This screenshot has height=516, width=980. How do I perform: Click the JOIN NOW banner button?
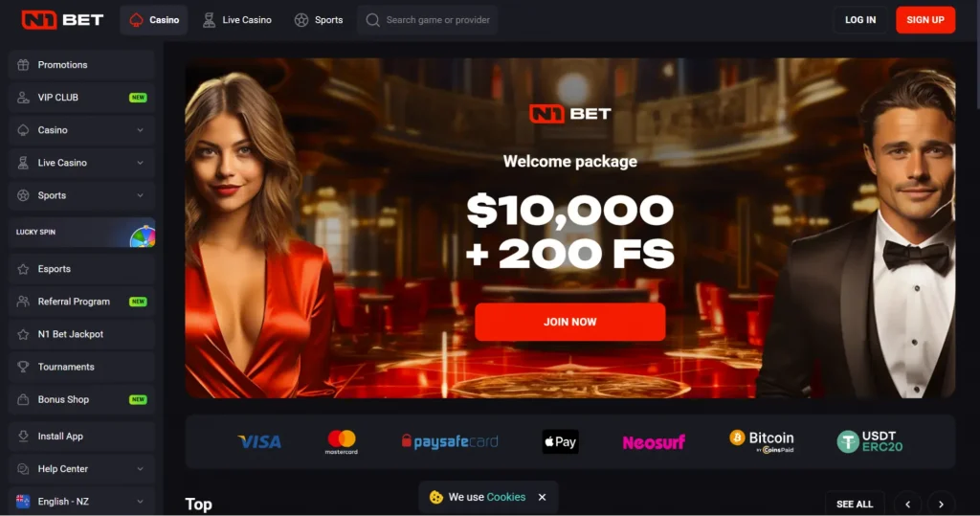pyautogui.click(x=570, y=322)
